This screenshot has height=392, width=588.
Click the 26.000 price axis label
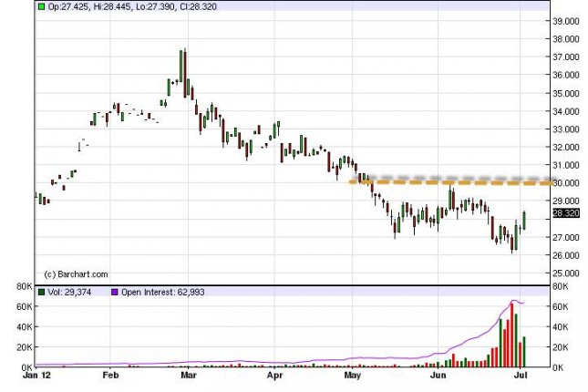click(566, 255)
